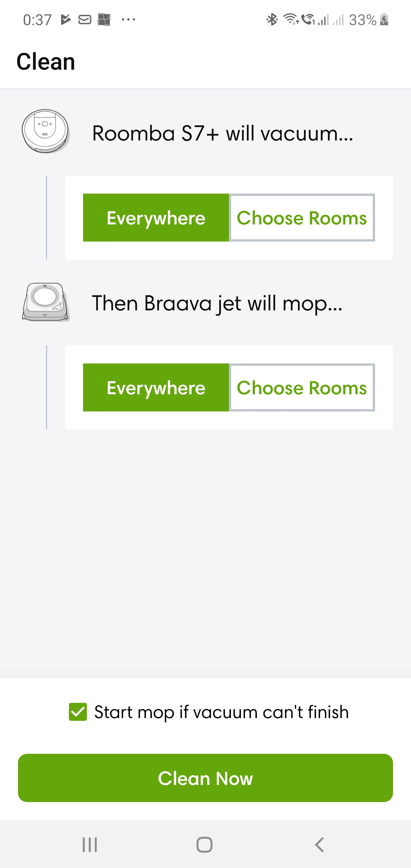The width and height of the screenshot is (411, 868).
Task: Tap the "Then Braava jet will mop..." heading
Action: point(217,303)
